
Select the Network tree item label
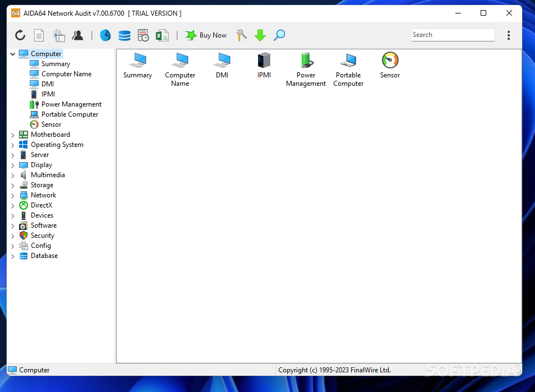(x=43, y=195)
